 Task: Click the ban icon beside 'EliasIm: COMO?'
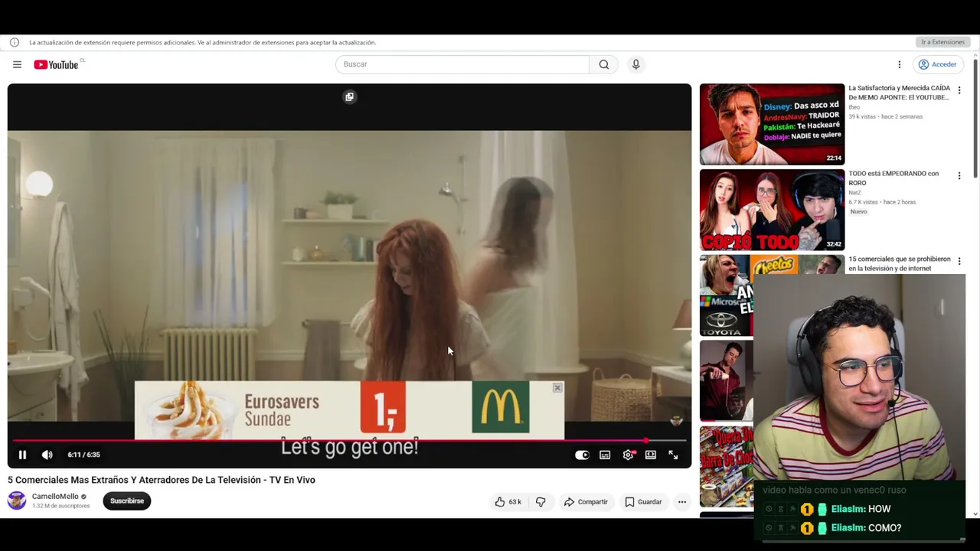click(x=769, y=528)
